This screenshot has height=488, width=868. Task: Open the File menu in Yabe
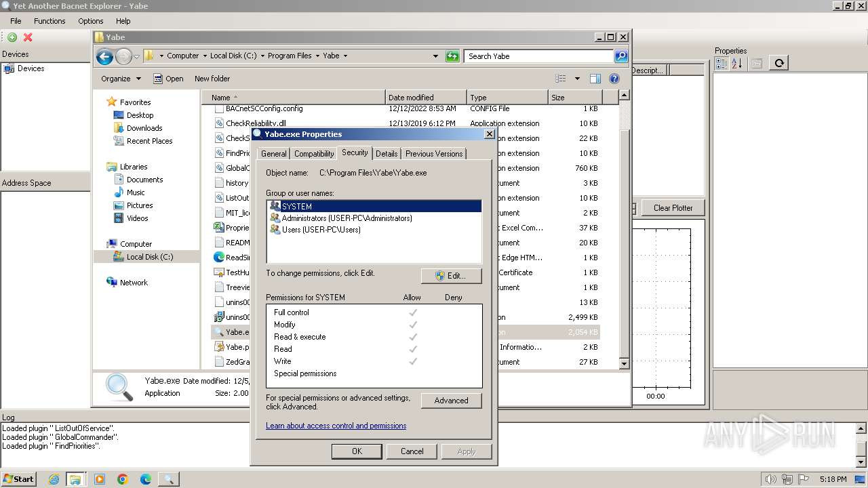coord(16,21)
